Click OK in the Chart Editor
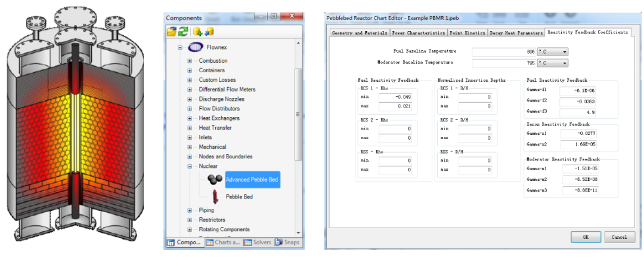Viewport: 644px width, 258px height. (x=586, y=237)
